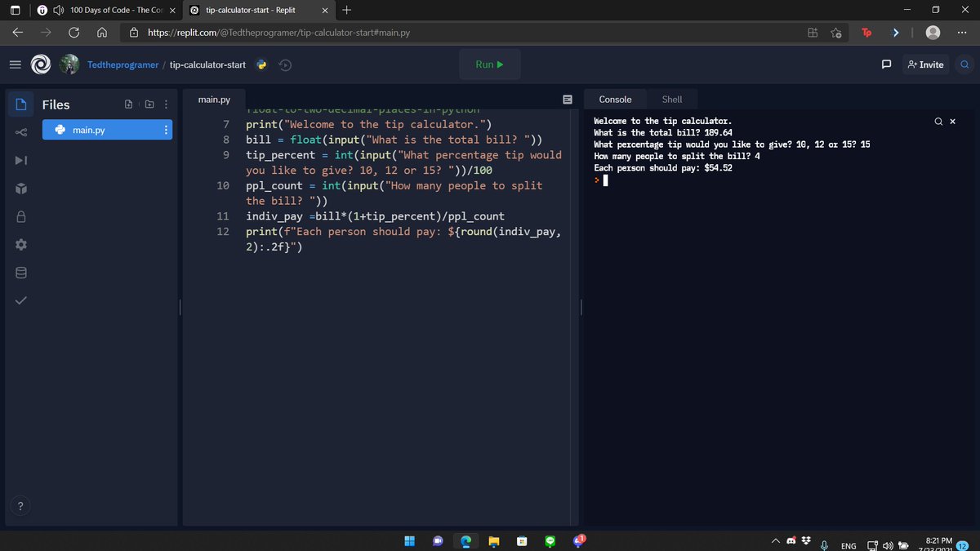980x551 pixels.
Task: Create a new file in Files panel
Action: tap(128, 104)
